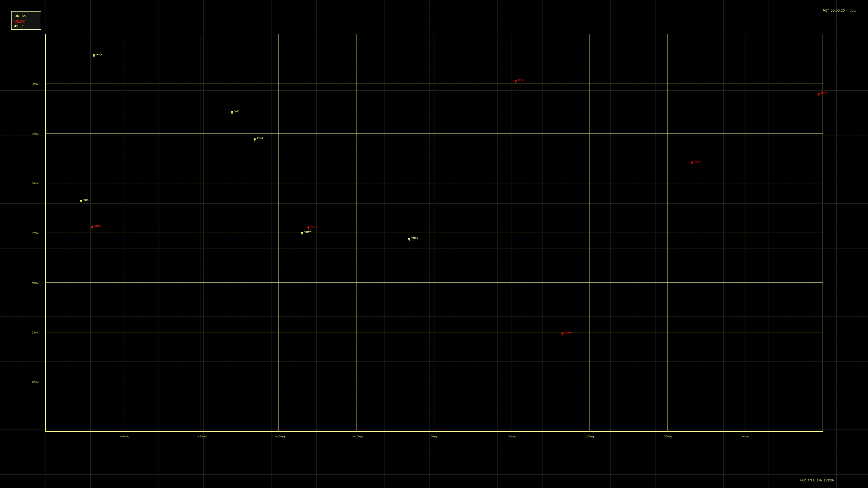The image size is (868, 488).
Task: Select the TGT09 target marker
Action: click(255, 139)
